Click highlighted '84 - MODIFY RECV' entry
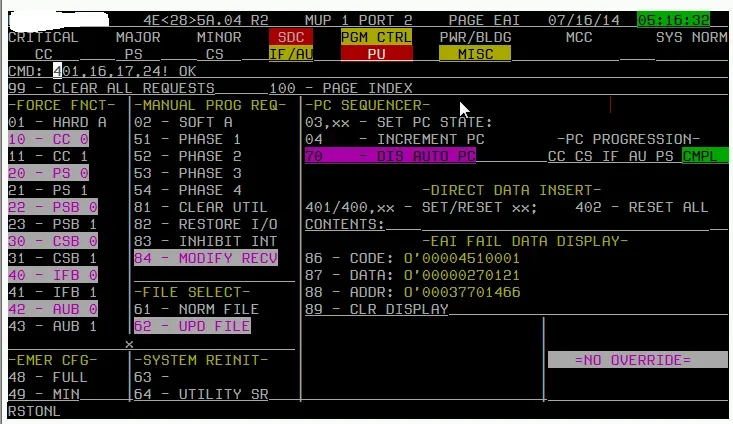The height and width of the screenshot is (424, 733). (x=206, y=258)
